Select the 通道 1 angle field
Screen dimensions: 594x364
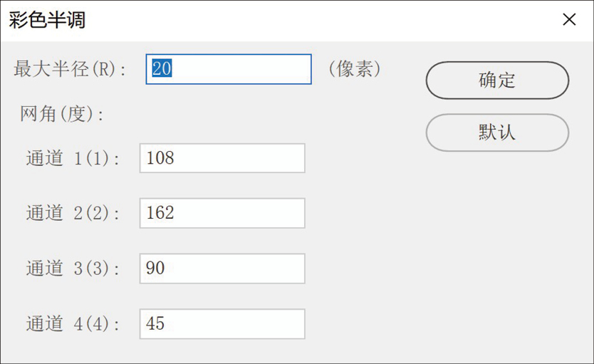222,158
